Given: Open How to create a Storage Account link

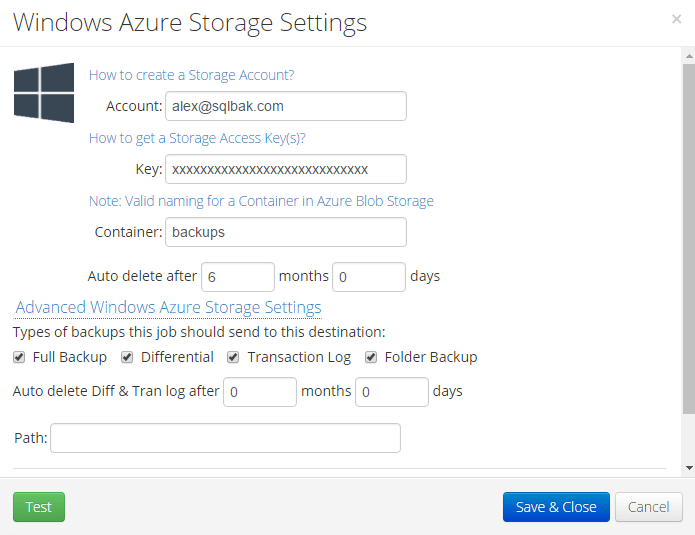Looking at the screenshot, I should pyautogui.click(x=191, y=75).
